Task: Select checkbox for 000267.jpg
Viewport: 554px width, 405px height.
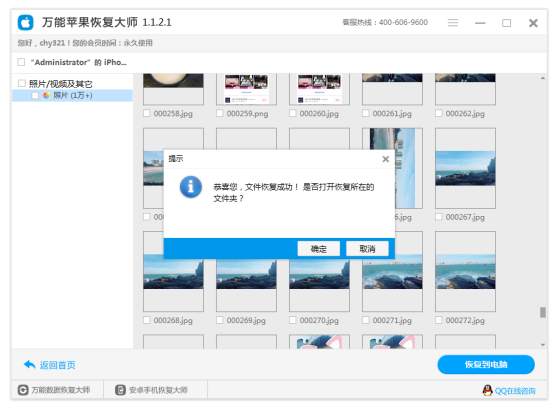Action: 439,217
